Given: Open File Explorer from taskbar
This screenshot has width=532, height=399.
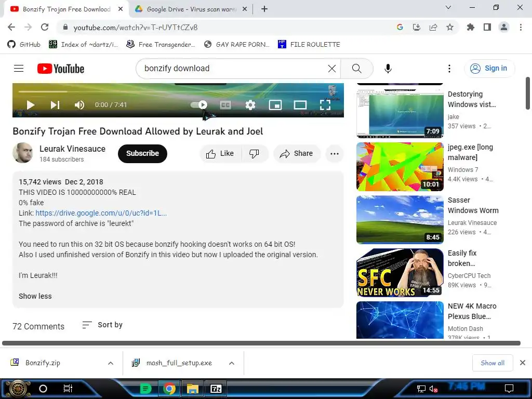Looking at the screenshot, I should (192, 389).
